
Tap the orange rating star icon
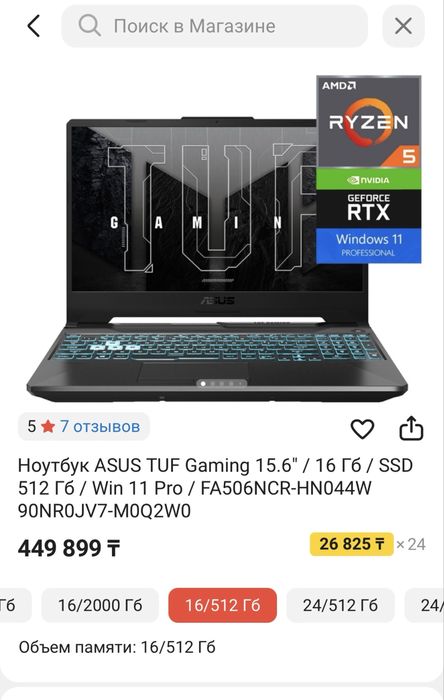click(47, 427)
